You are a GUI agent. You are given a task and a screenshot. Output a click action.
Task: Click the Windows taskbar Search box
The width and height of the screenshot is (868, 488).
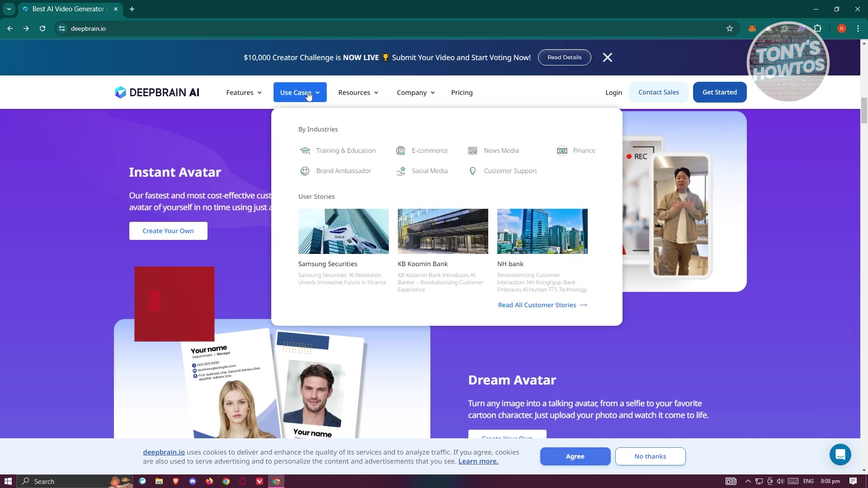[75, 481]
